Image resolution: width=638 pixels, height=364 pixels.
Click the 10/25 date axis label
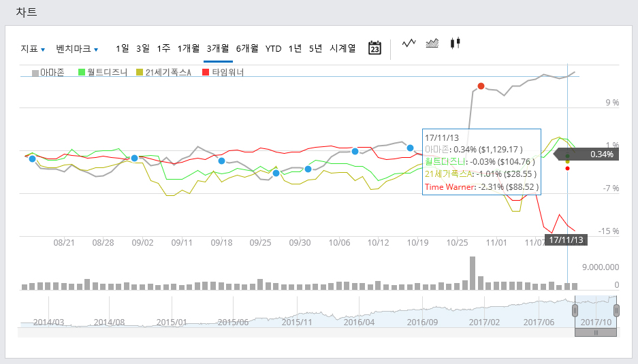[x=458, y=242]
